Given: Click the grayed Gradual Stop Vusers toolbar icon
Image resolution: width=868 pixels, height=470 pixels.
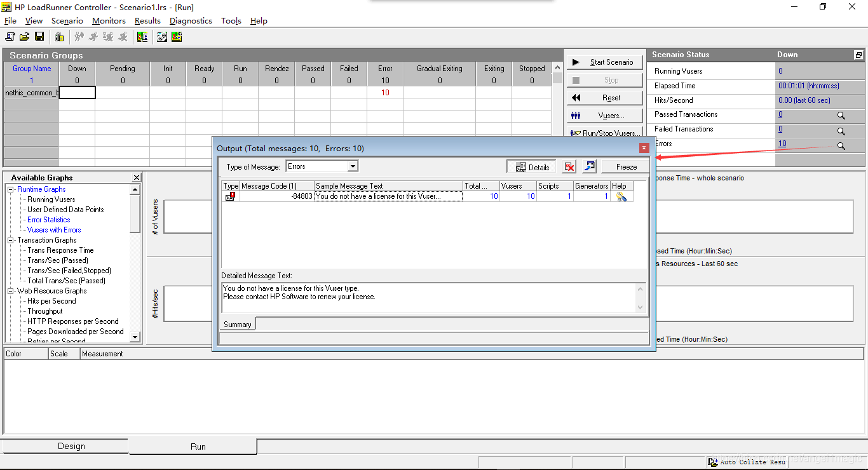Looking at the screenshot, I should click(x=108, y=37).
